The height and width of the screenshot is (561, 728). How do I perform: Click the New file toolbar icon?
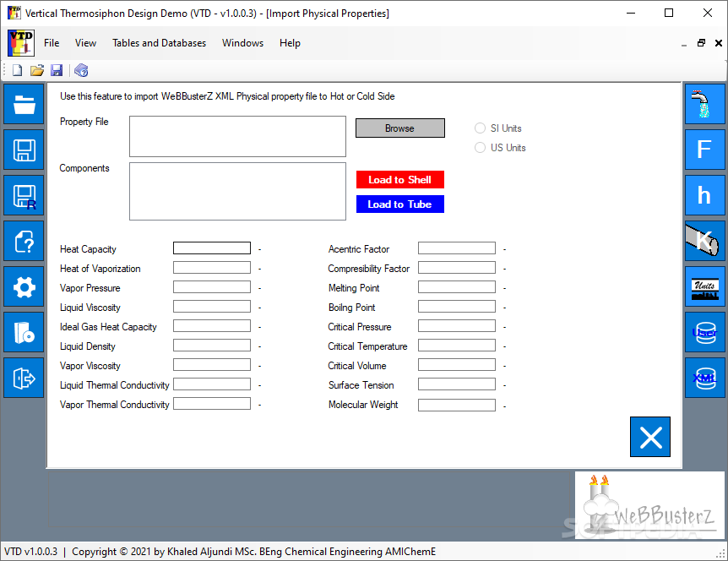(17, 70)
